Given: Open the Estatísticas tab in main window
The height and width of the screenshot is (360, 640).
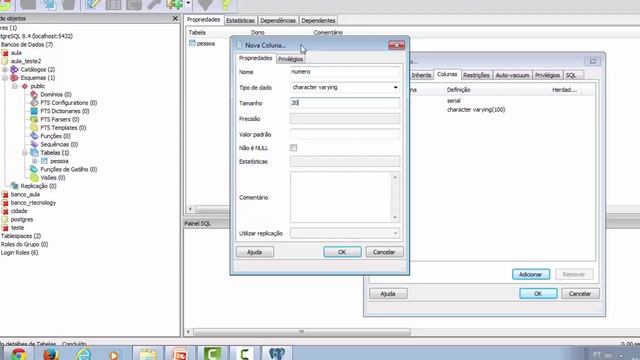Looking at the screenshot, I should pyautogui.click(x=240, y=20).
